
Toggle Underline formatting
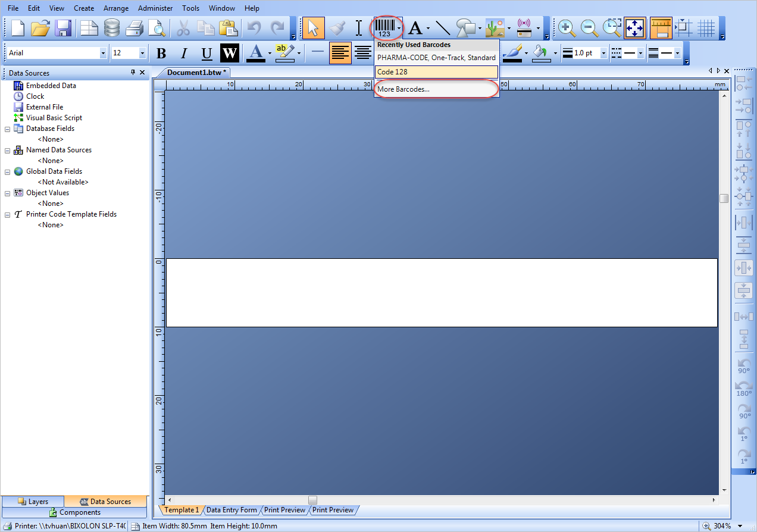tap(207, 53)
